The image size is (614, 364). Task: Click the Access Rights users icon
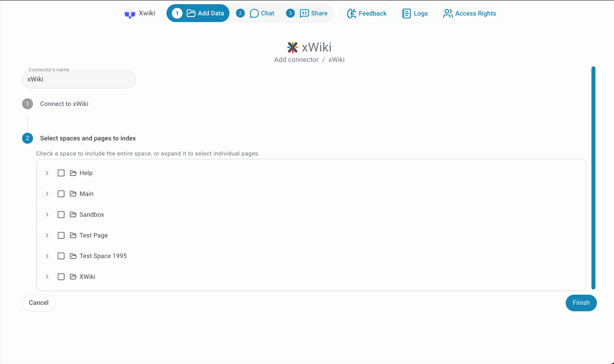pyautogui.click(x=448, y=13)
